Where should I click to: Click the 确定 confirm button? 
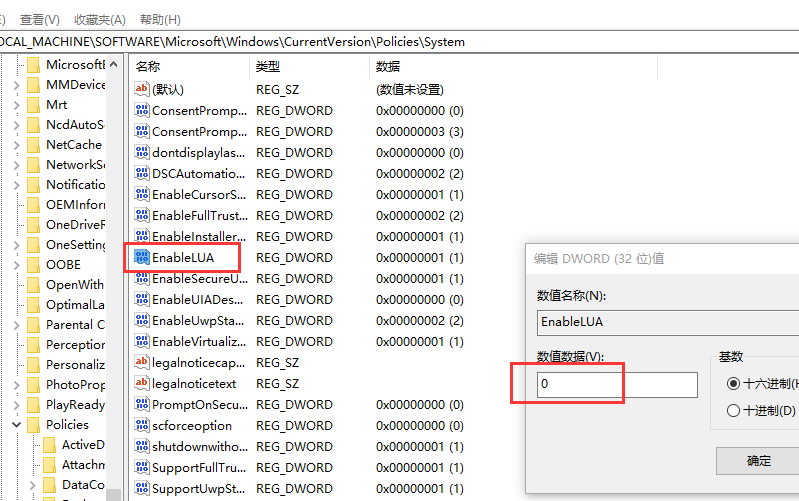coord(759,461)
